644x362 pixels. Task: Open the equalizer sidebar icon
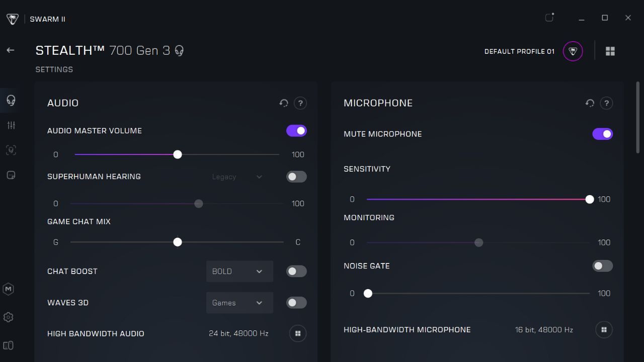pyautogui.click(x=11, y=125)
